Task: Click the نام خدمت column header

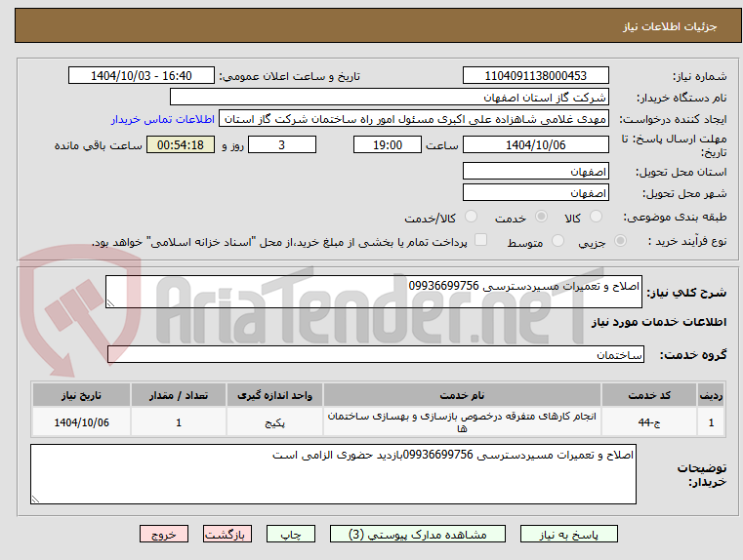Action: tap(462, 395)
